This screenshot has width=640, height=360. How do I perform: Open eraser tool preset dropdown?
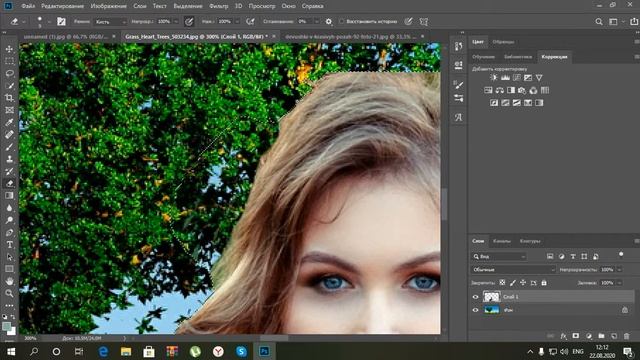point(24,22)
